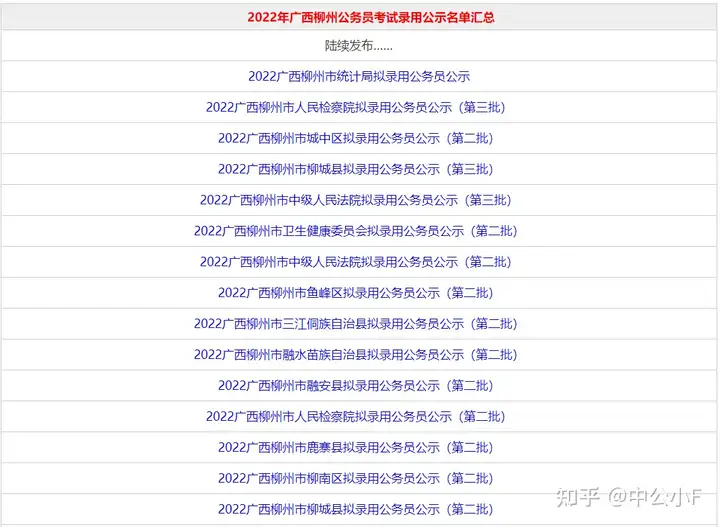
Task: Click the red title 2022年广西柳州公务员考试录用公示名单汇总
Action: tap(371, 17)
